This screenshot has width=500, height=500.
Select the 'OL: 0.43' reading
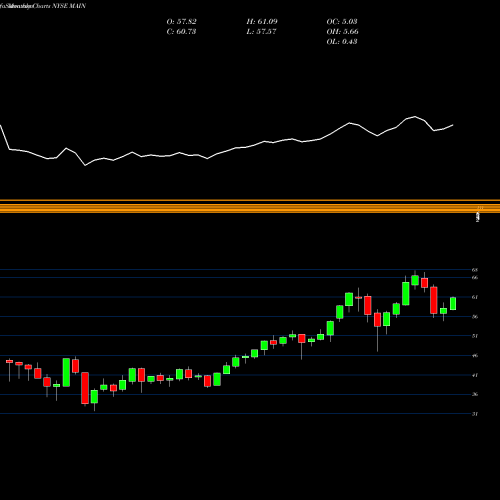pyautogui.click(x=342, y=42)
